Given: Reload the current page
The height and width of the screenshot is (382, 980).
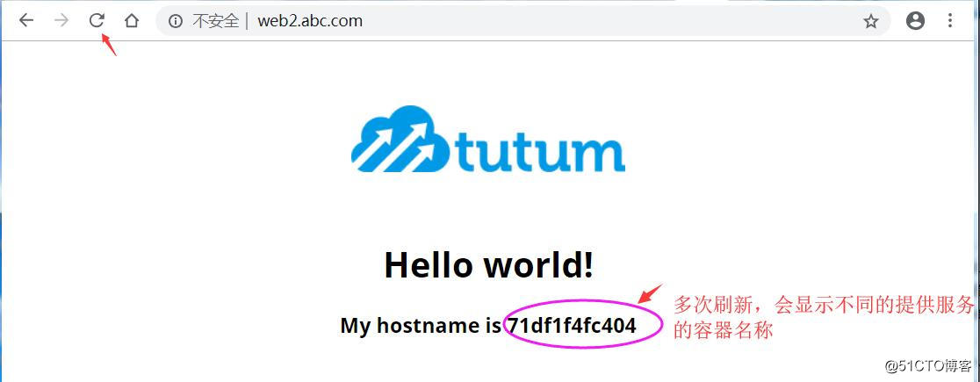Looking at the screenshot, I should pos(97,20).
